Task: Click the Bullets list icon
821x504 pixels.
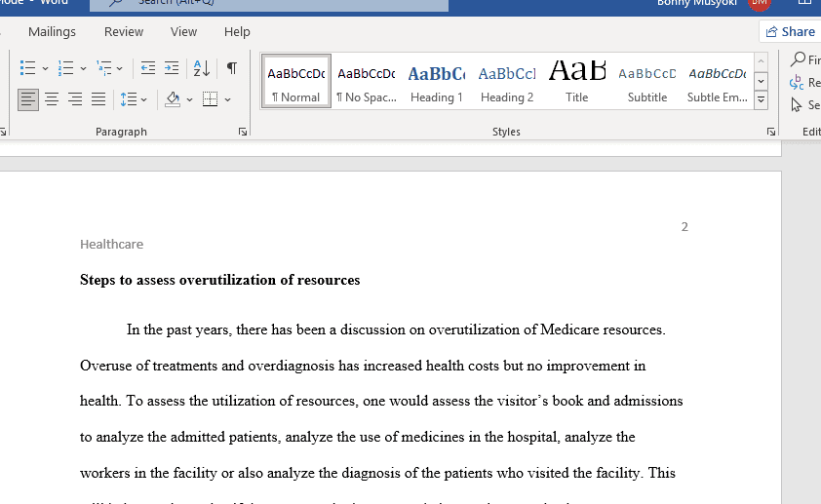Action: [27, 68]
